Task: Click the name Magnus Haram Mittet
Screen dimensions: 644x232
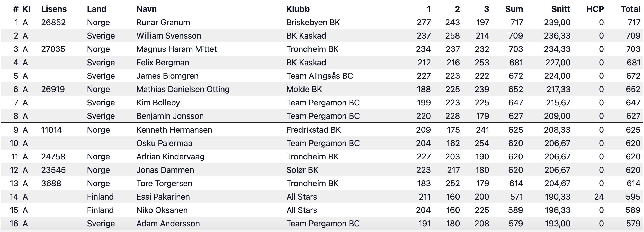Action: (176, 49)
